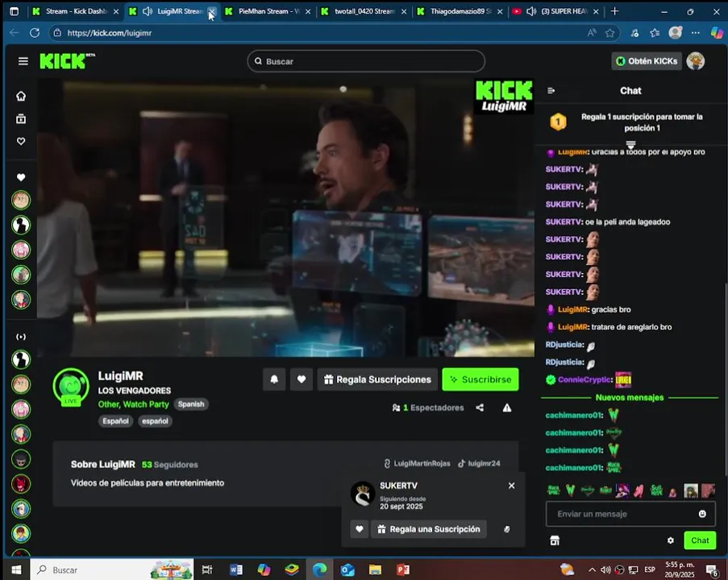Screen dimensions: 728x580
Task: Open the browser settings ellipsis menu
Action: [696, 32]
